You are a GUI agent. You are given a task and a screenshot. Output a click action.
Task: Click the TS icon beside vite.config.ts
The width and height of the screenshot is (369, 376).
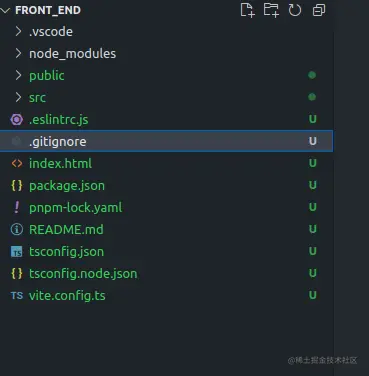[17, 295]
